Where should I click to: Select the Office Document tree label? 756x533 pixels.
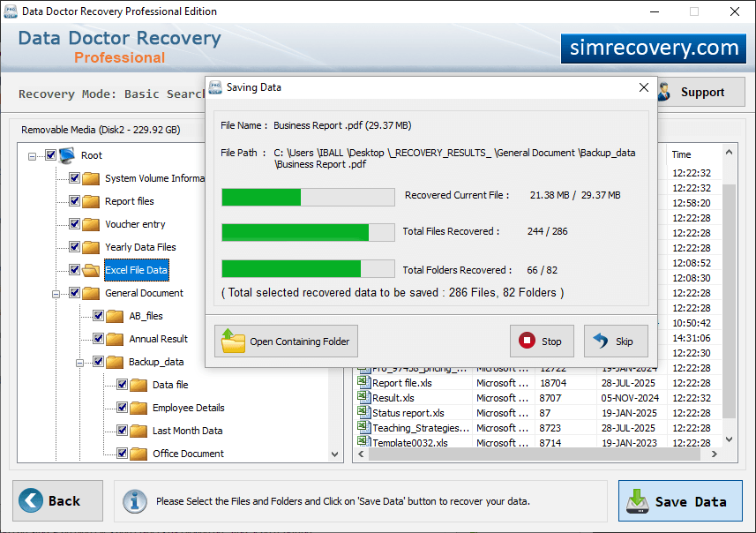click(x=188, y=454)
